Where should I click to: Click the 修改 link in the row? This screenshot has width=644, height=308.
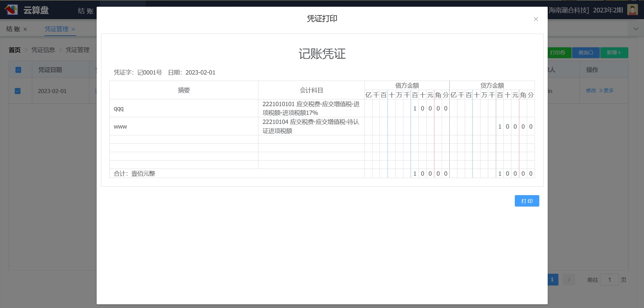(591, 91)
